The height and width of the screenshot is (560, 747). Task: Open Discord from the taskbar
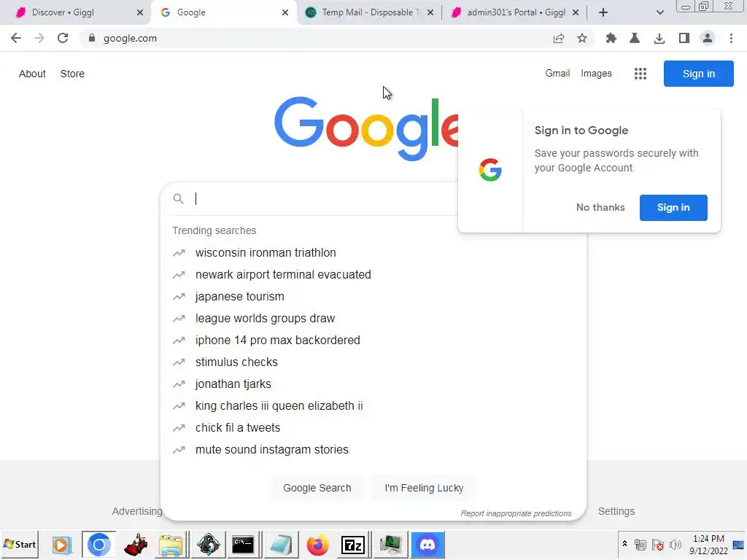(427, 544)
